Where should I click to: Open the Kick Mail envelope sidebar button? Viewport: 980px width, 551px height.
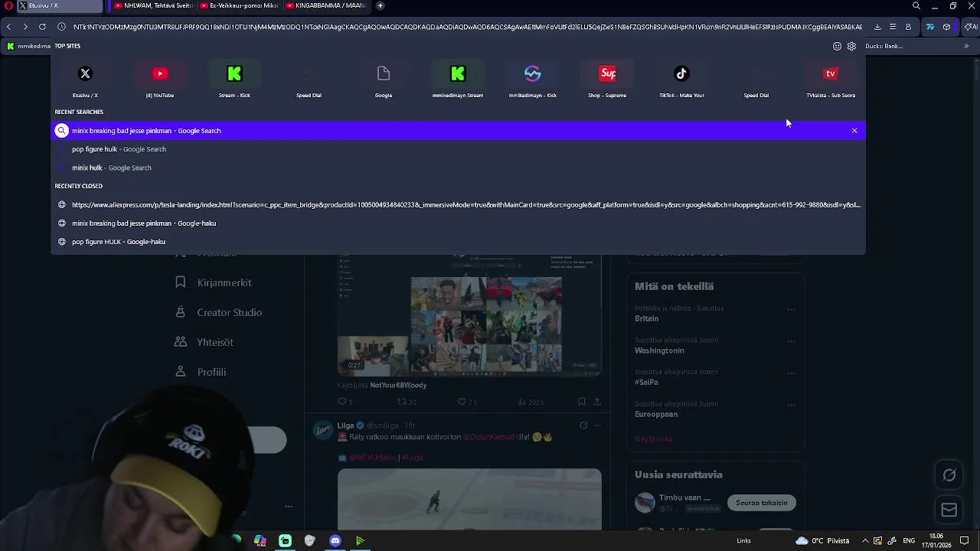click(949, 510)
